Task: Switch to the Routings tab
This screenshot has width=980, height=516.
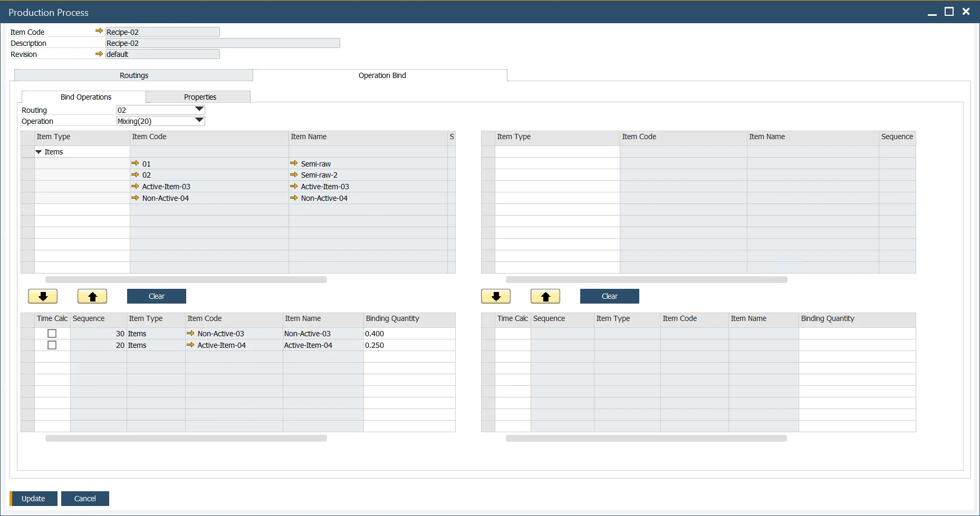Action: (x=134, y=75)
